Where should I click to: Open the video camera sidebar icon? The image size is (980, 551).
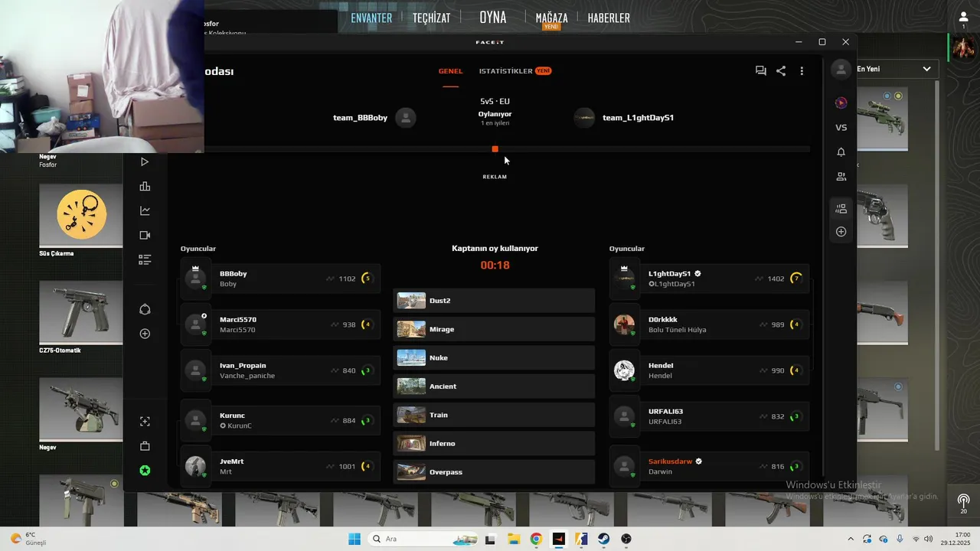point(145,235)
